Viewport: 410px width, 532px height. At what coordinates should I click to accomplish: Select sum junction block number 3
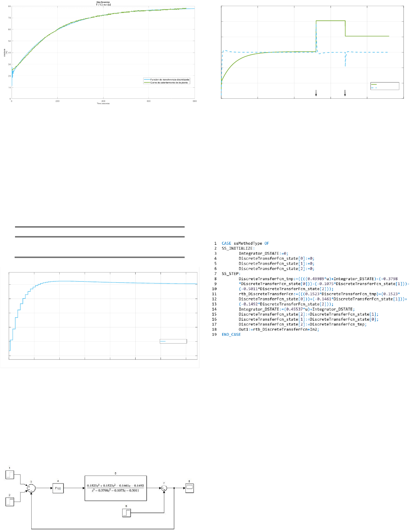click(31, 489)
